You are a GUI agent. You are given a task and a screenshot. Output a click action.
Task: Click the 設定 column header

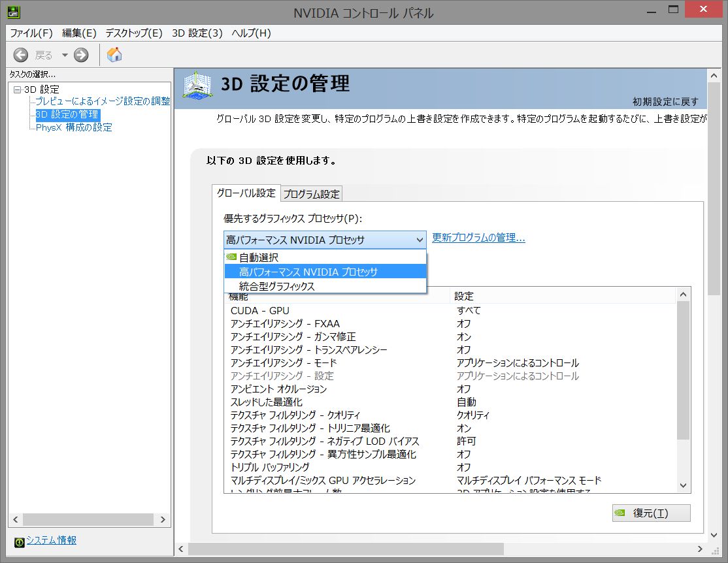point(563,296)
